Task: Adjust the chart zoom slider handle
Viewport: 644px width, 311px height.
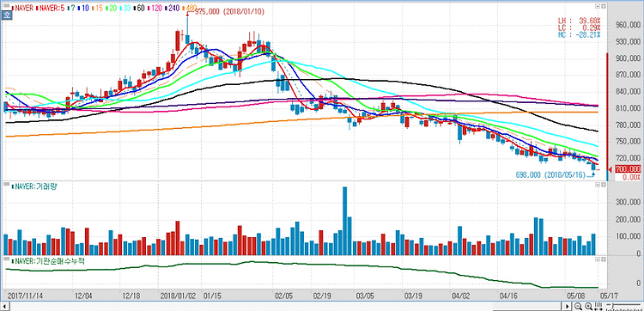Action: pos(613,305)
